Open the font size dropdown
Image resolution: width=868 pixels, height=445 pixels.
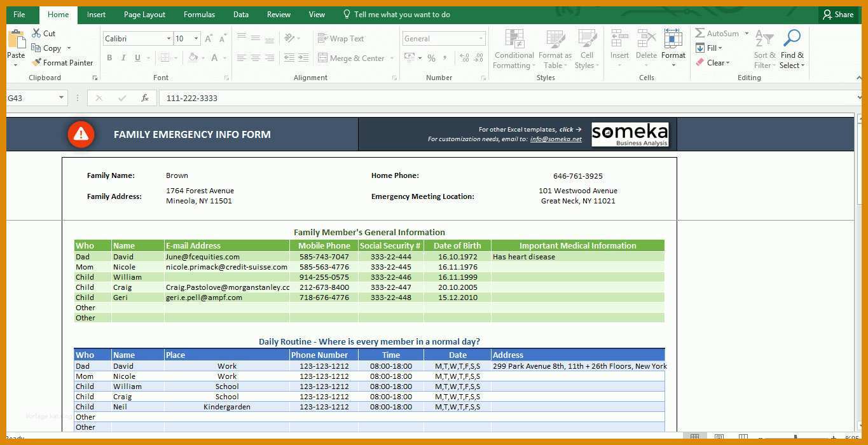[196, 39]
